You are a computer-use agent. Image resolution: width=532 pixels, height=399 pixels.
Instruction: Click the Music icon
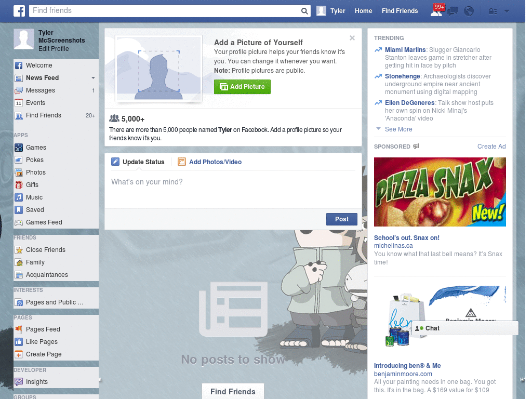click(x=19, y=197)
